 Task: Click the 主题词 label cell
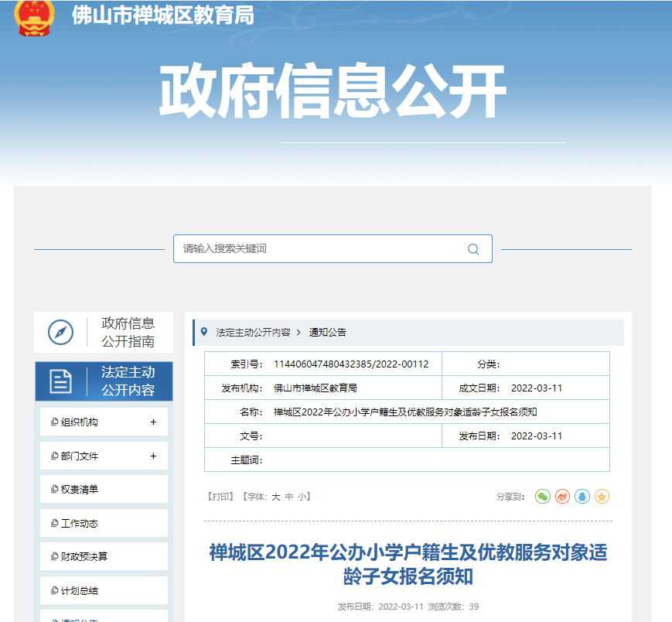tap(247, 460)
